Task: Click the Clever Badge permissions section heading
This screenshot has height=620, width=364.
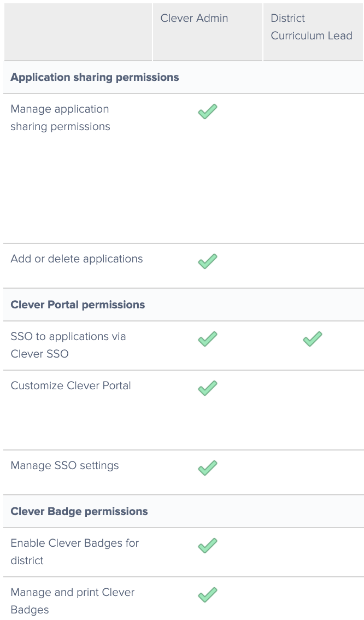Action: tap(79, 511)
